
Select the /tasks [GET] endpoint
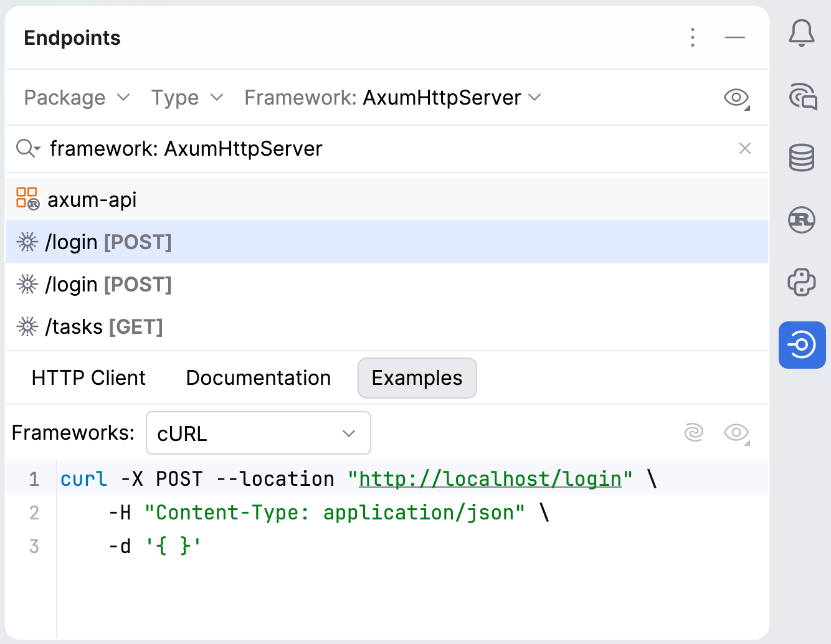[387, 326]
